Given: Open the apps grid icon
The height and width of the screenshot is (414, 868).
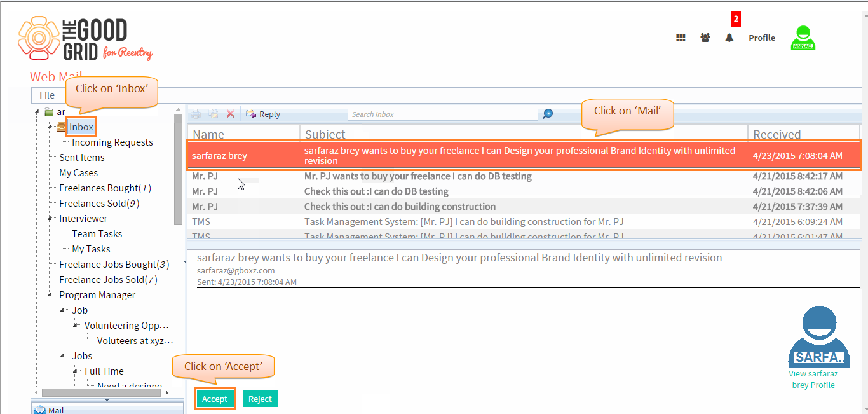Looking at the screenshot, I should [x=681, y=38].
